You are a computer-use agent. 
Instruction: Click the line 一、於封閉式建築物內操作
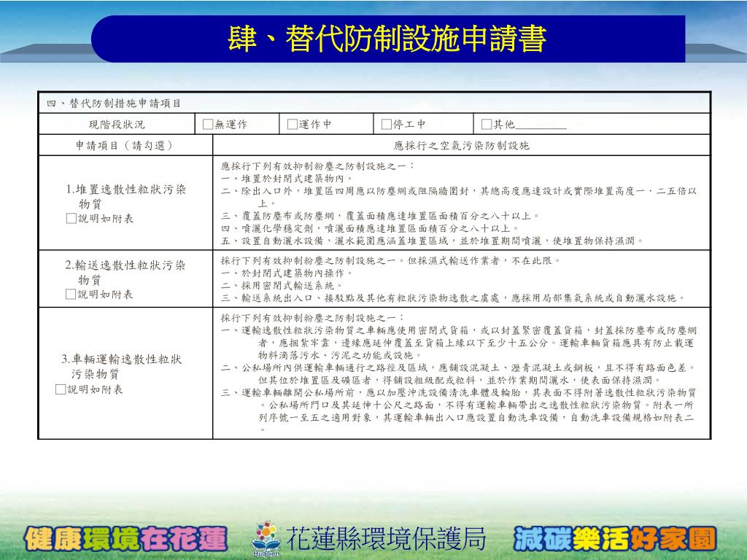pyautogui.click(x=287, y=273)
